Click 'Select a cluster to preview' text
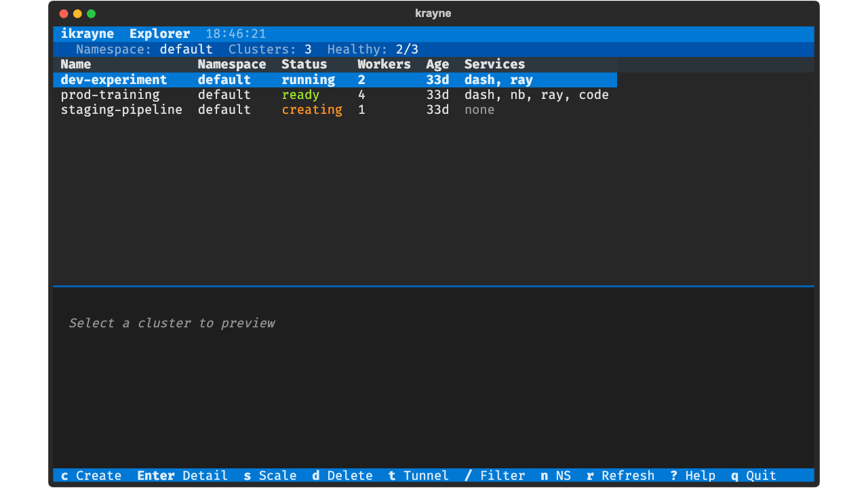The width and height of the screenshot is (868, 488). coord(172,323)
